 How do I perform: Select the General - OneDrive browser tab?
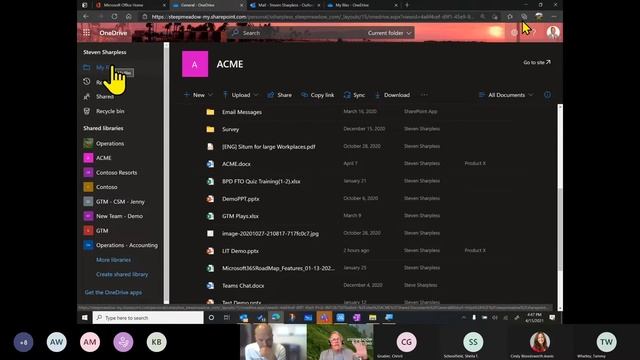[207, 5]
